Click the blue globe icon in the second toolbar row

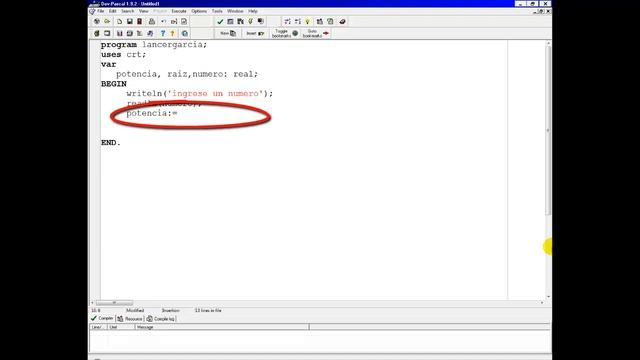184,33
